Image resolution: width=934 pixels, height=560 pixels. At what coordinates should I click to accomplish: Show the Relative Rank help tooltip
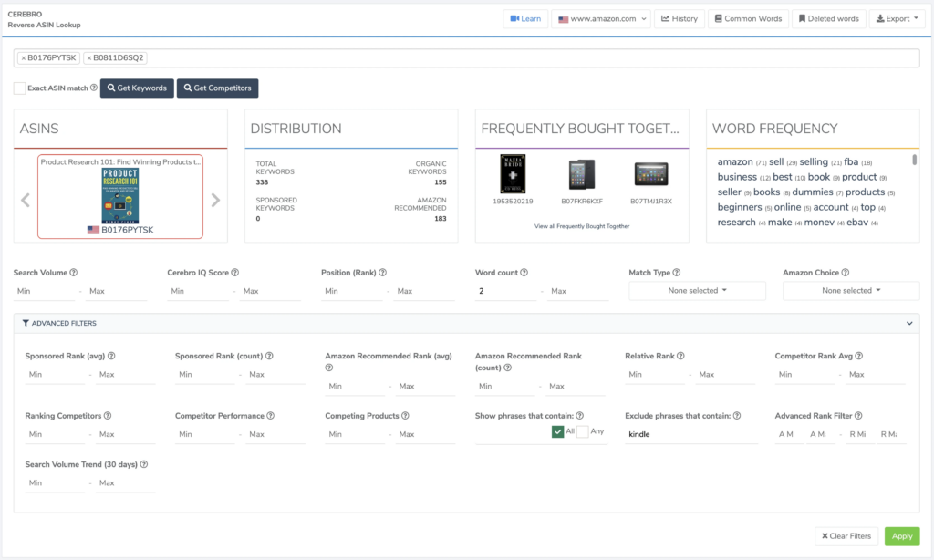coord(680,356)
